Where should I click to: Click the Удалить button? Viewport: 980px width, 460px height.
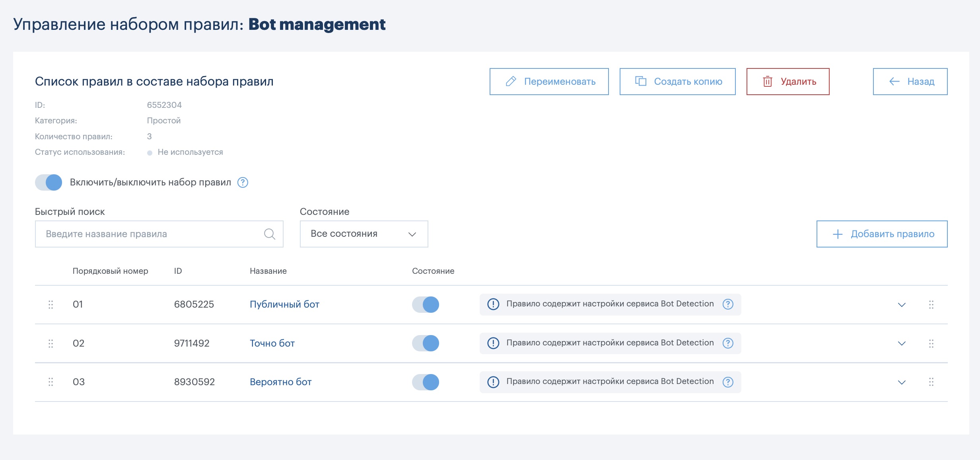[x=787, y=82]
